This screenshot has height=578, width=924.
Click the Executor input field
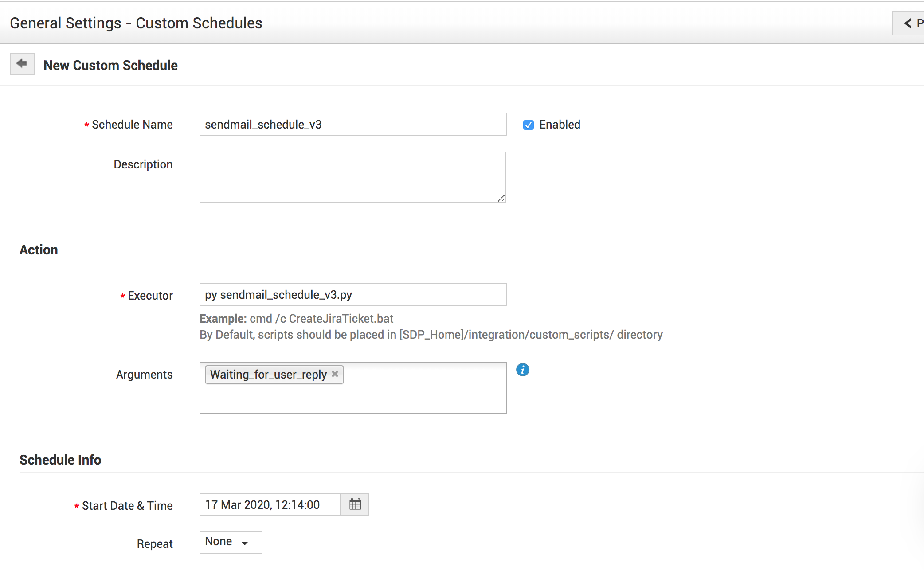pos(352,295)
